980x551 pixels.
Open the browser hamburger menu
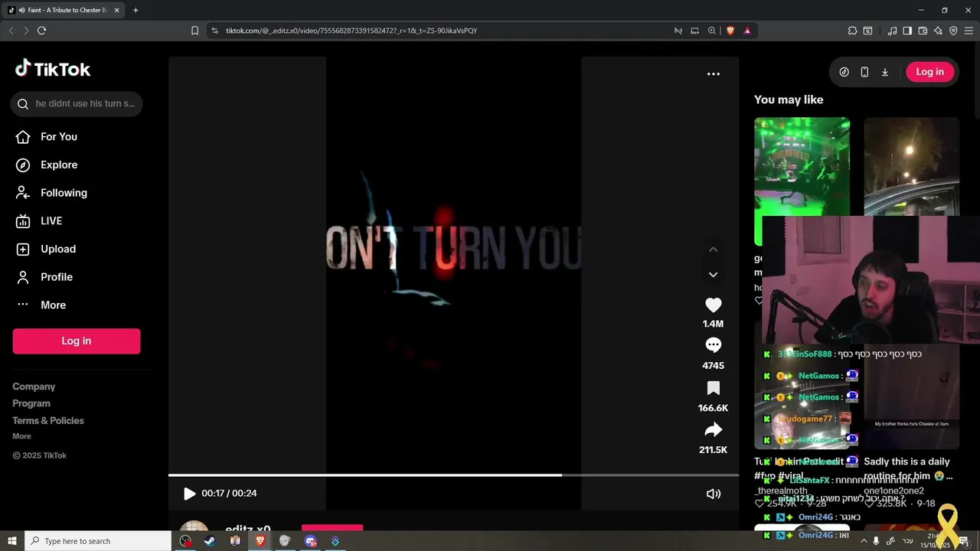(969, 31)
